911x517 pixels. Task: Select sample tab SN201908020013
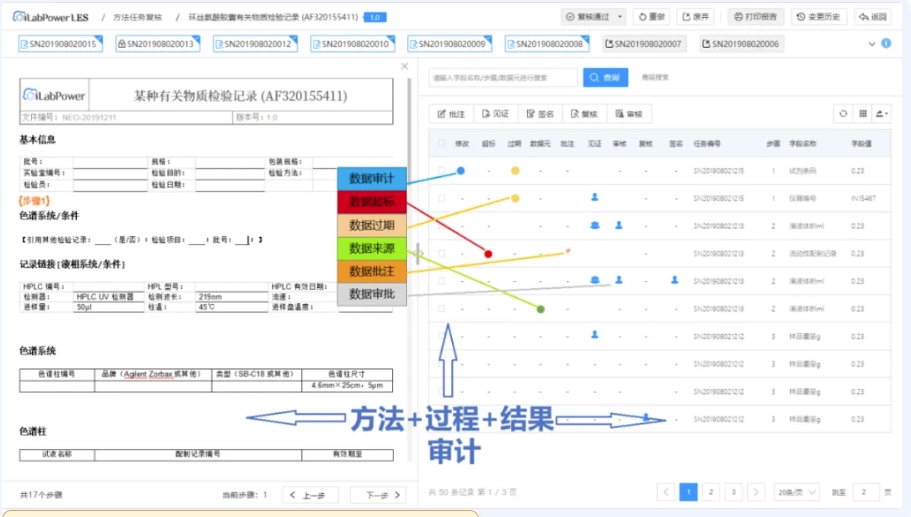156,44
